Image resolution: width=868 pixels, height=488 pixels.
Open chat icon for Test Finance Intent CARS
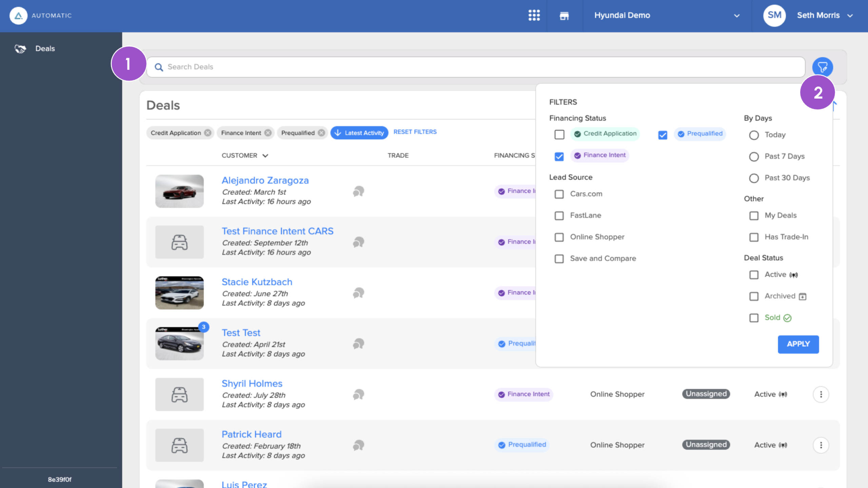pyautogui.click(x=358, y=242)
